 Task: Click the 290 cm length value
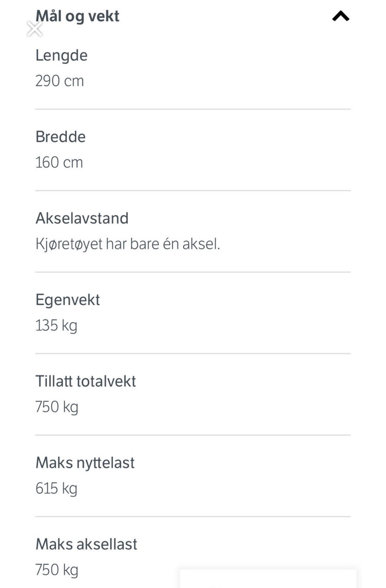click(x=60, y=81)
